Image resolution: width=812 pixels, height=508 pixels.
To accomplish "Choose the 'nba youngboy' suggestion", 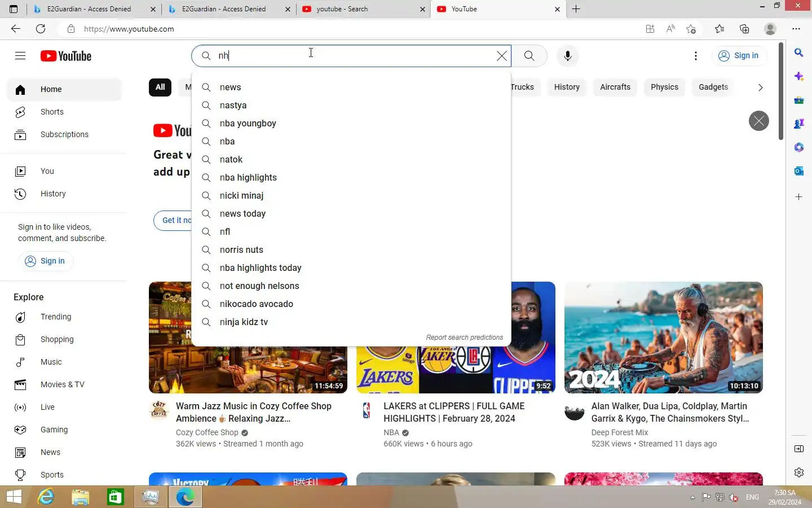I will [351, 123].
